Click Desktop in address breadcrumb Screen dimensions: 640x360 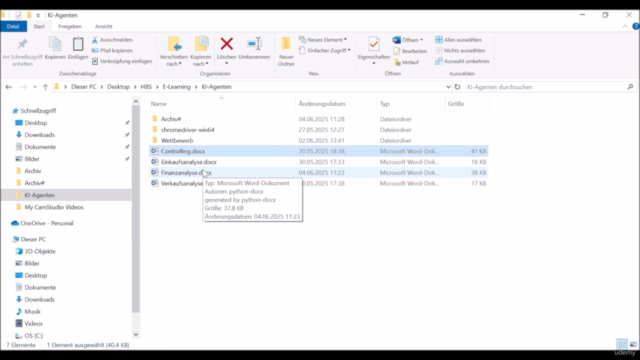[118, 87]
